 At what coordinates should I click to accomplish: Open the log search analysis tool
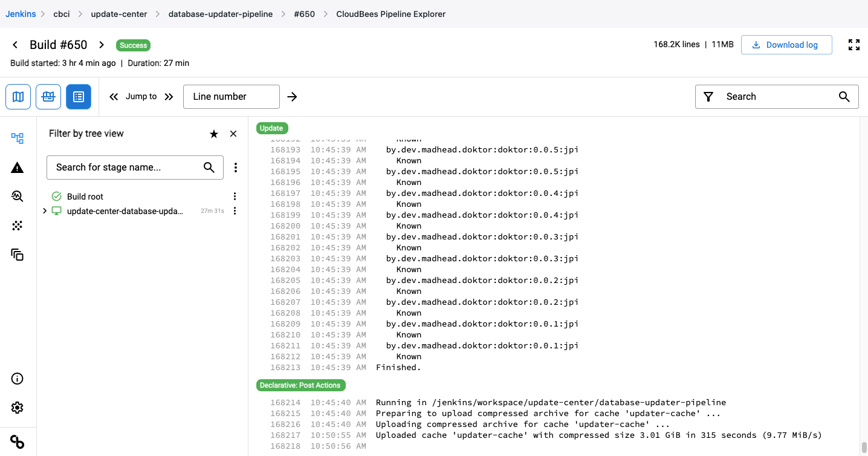click(18, 196)
